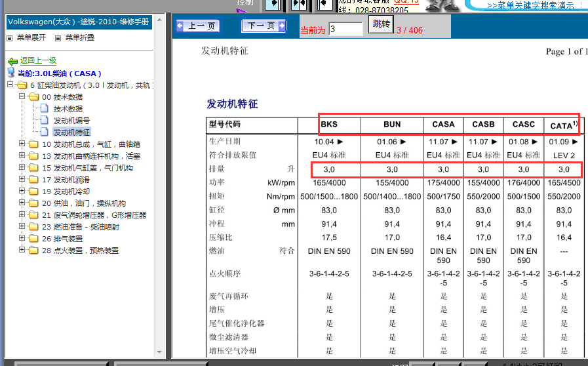The width and height of the screenshot is (588, 366).
Task: Click the 菜单折叠 list icon
Action: [x=58, y=38]
